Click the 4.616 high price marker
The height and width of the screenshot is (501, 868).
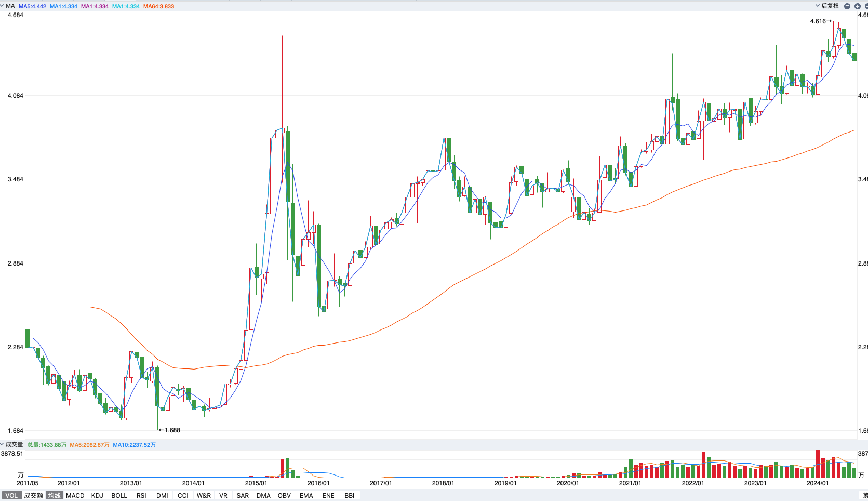[x=818, y=21]
